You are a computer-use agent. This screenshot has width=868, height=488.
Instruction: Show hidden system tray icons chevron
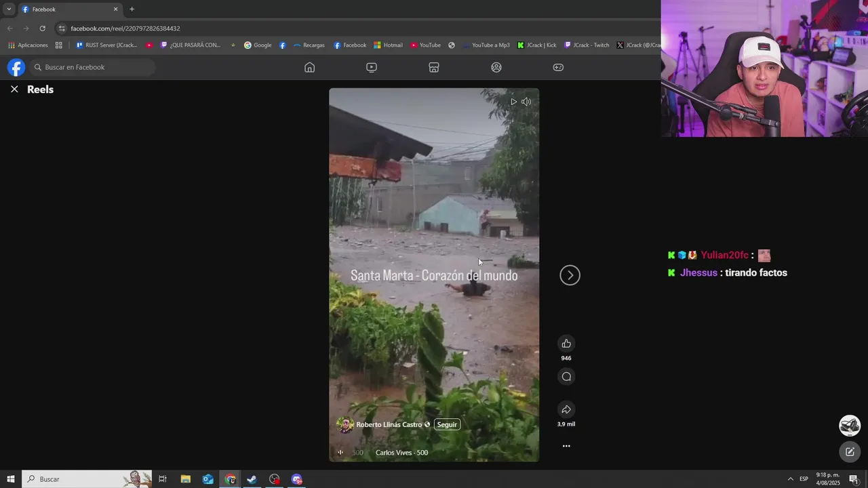(x=790, y=479)
